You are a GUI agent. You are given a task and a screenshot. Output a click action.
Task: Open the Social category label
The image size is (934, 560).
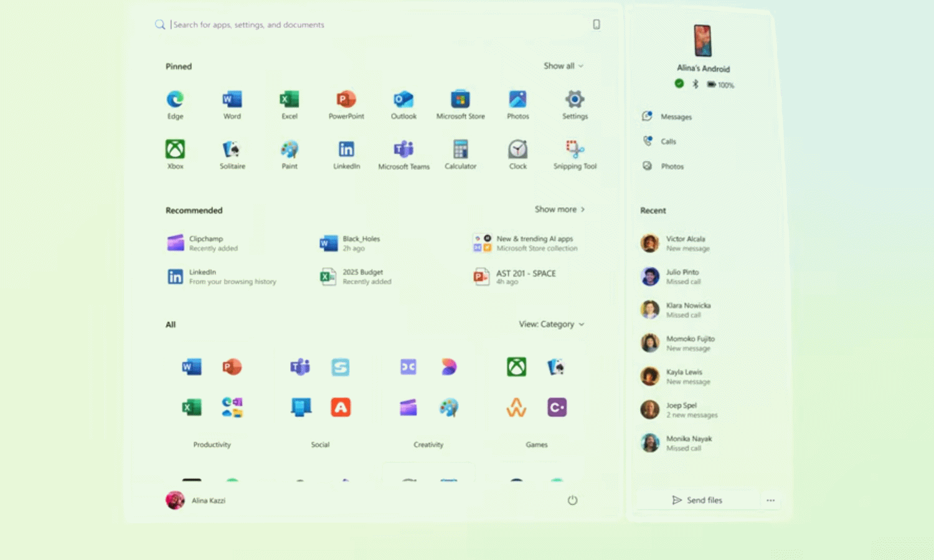pos(320,444)
